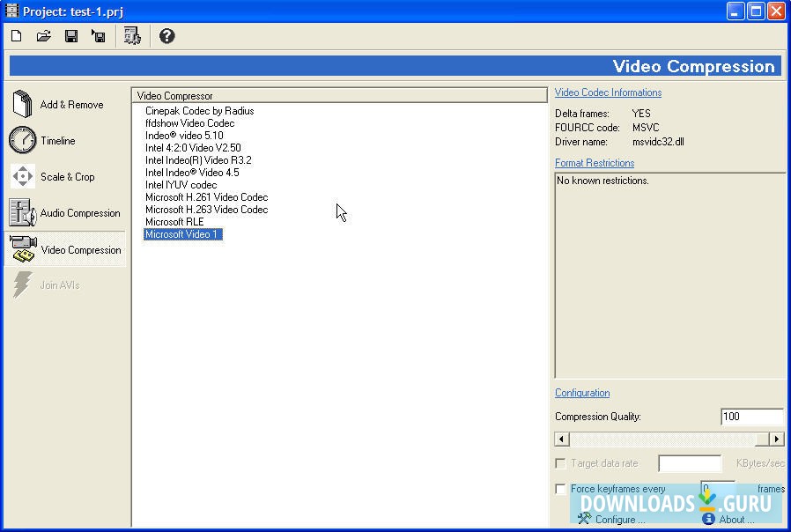Minimize the project window

coord(736,11)
